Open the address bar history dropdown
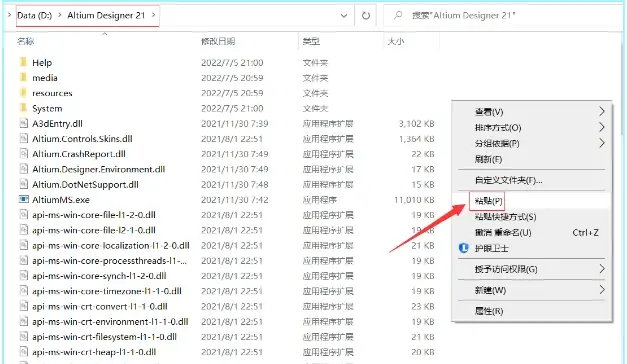Screen dimensions: 627x364 click(x=343, y=16)
